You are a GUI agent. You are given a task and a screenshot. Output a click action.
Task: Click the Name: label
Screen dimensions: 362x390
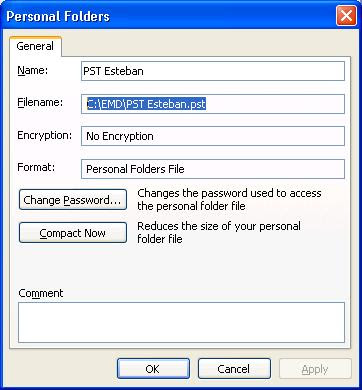click(x=33, y=70)
